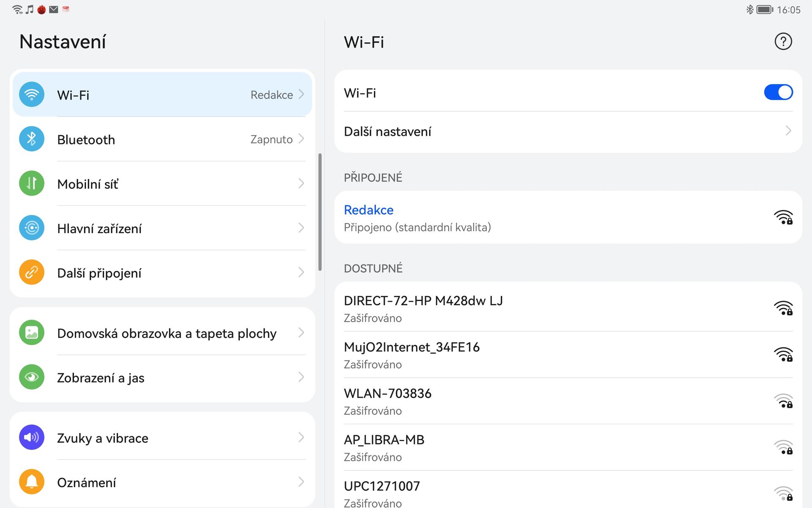Tap 'Redakce' value in Wi-Fi row
Screen dimensions: 812x508
[x=272, y=95]
